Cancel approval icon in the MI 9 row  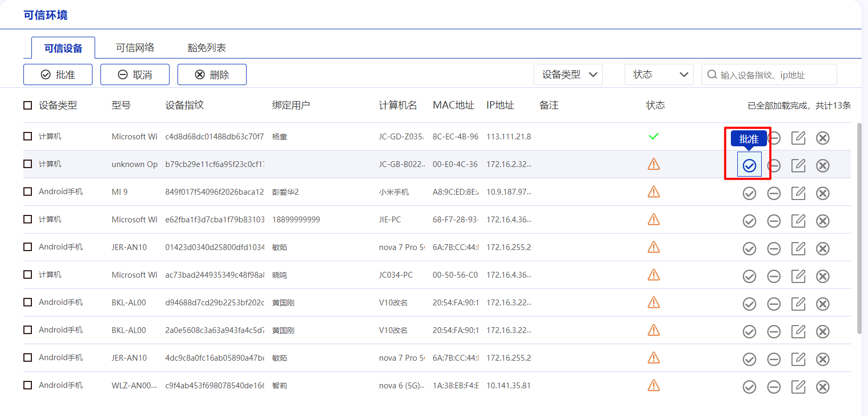(x=774, y=193)
